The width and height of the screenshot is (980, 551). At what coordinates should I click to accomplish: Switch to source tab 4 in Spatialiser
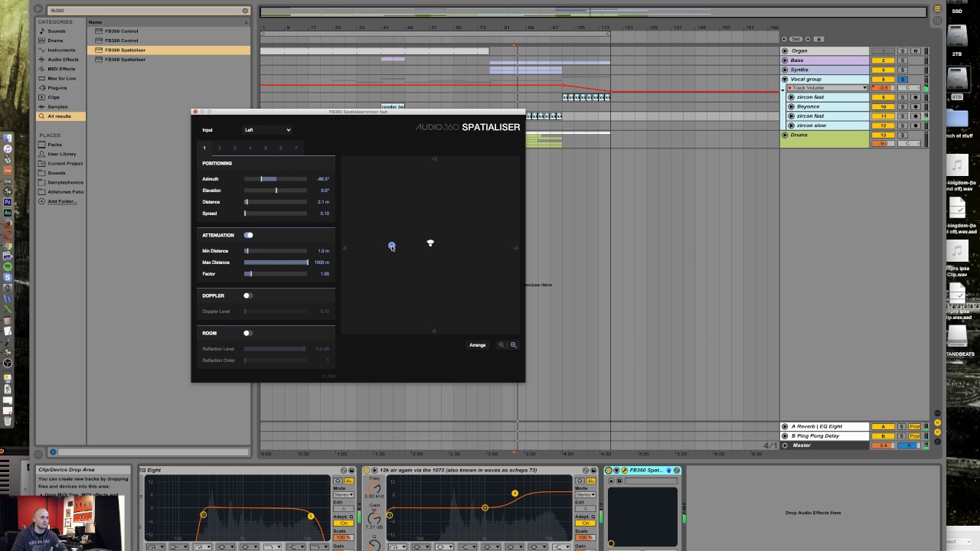tap(250, 148)
